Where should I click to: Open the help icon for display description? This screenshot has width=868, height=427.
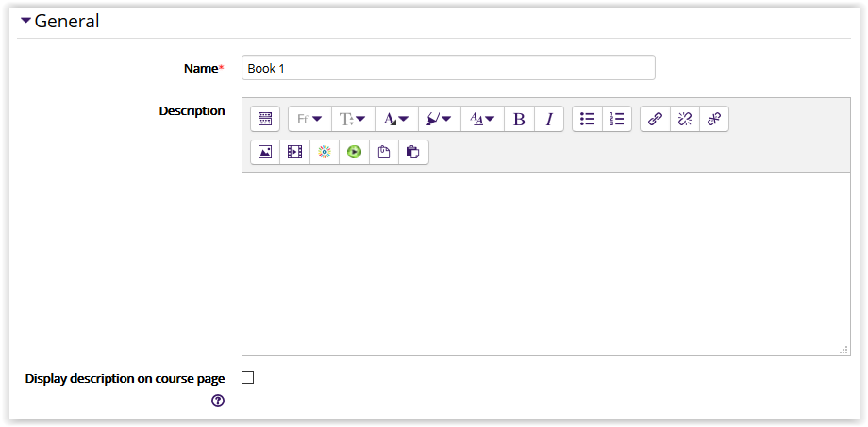[218, 402]
